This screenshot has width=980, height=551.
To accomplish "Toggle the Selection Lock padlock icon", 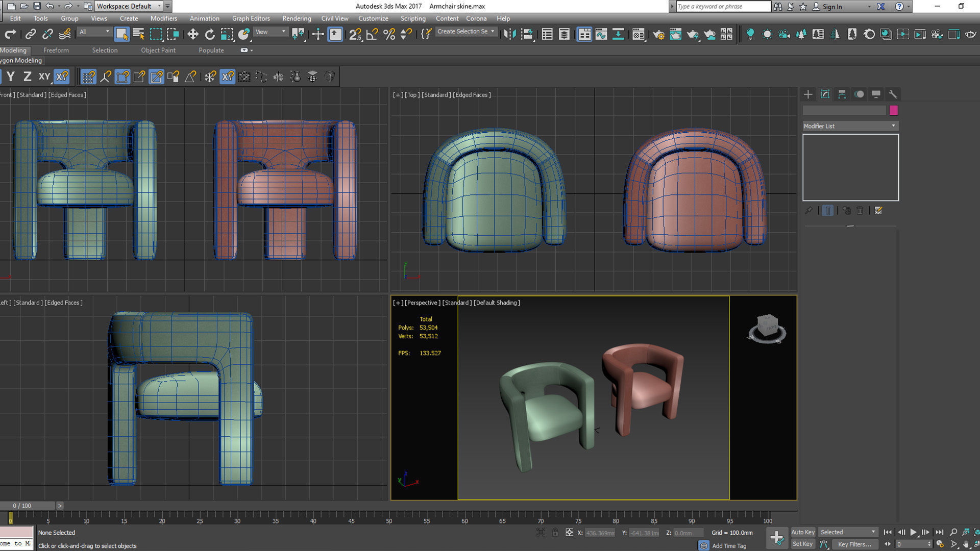I will coord(555,533).
